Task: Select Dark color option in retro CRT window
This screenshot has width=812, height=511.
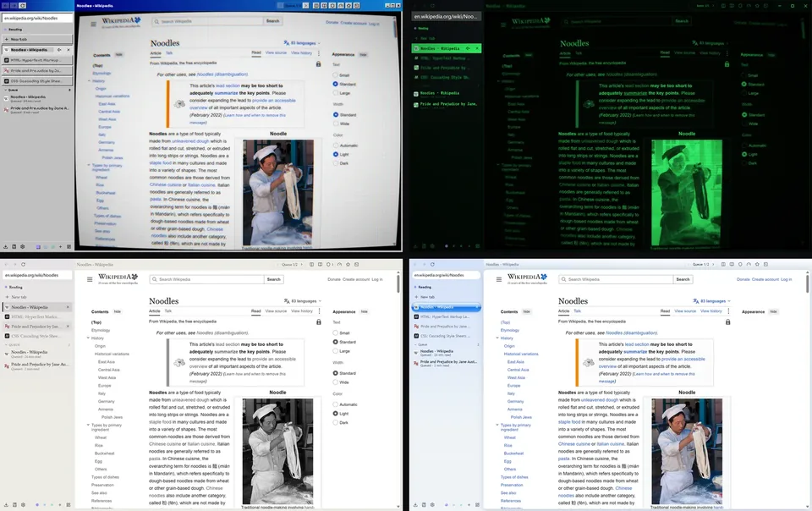Action: tap(336, 163)
